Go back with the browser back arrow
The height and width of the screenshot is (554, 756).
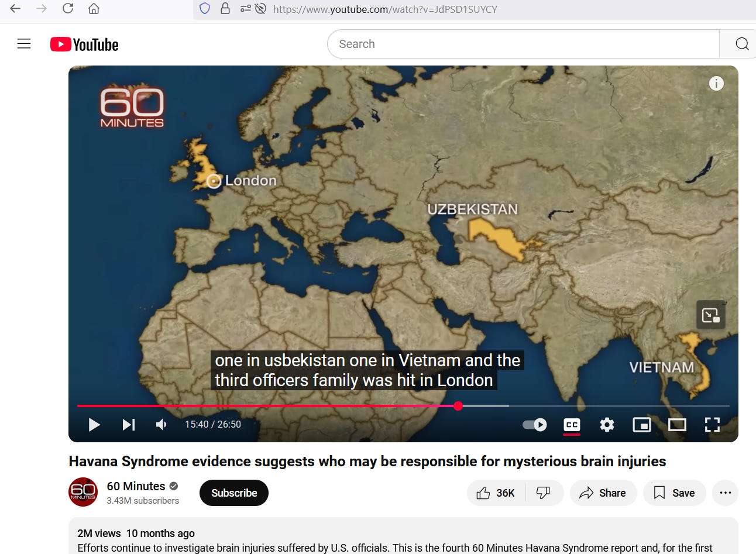pyautogui.click(x=15, y=9)
